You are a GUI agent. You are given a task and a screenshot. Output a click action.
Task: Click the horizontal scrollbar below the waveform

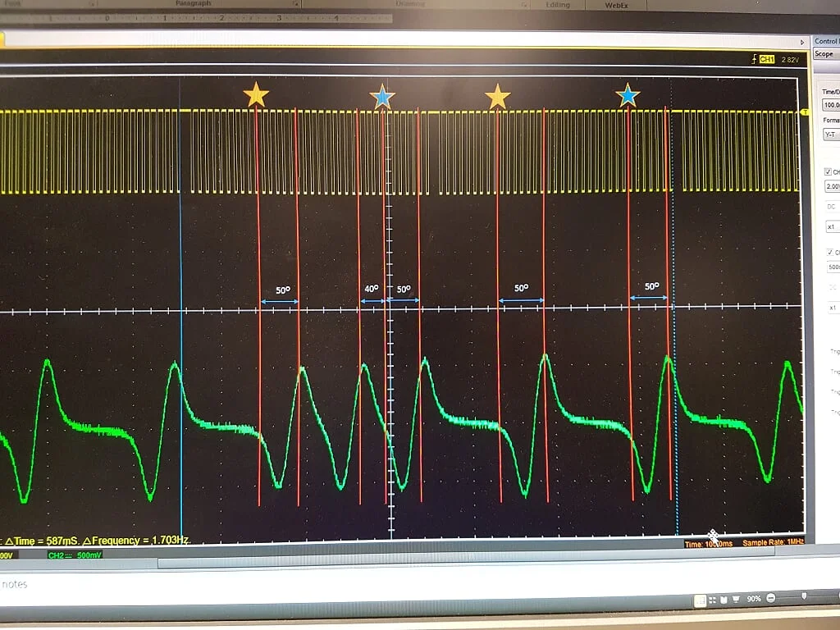[466, 562]
